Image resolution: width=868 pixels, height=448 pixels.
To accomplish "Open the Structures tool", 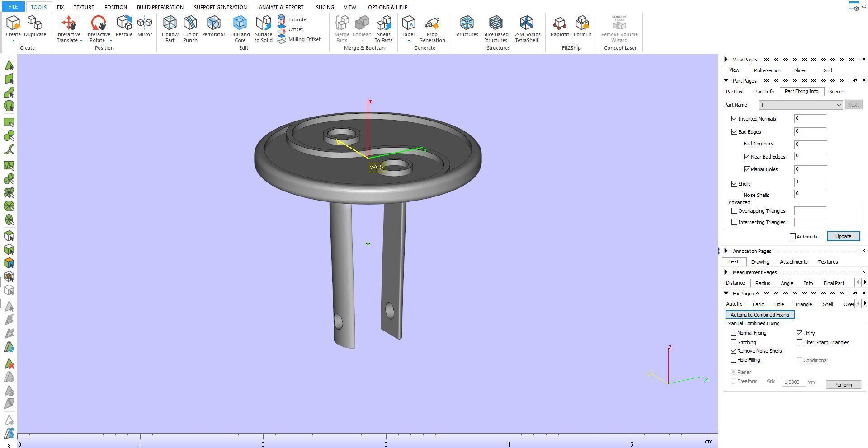I will pos(467,26).
